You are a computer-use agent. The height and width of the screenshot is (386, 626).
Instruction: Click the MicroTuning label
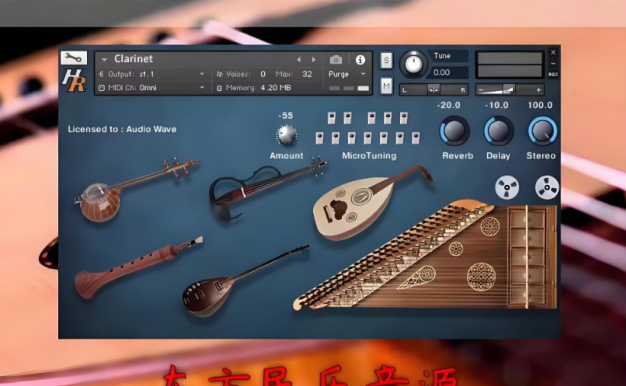coord(369,156)
